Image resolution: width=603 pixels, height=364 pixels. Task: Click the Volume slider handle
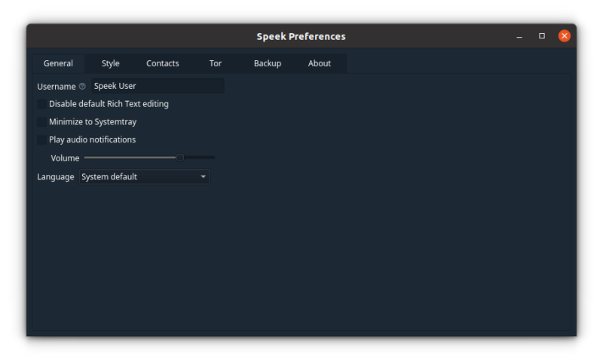(x=179, y=158)
